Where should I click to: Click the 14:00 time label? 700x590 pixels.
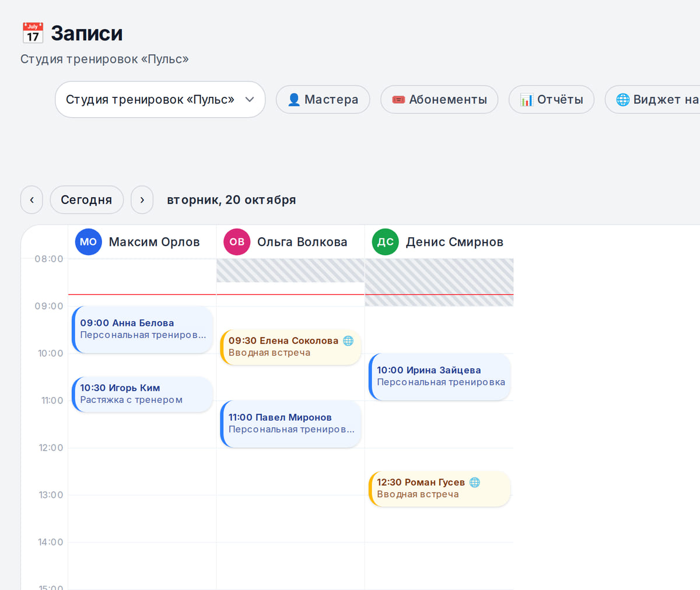[x=51, y=542]
